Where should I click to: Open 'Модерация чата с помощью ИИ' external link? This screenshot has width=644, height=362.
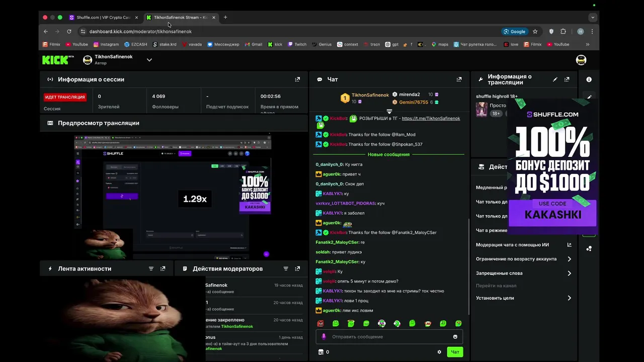[x=569, y=245]
